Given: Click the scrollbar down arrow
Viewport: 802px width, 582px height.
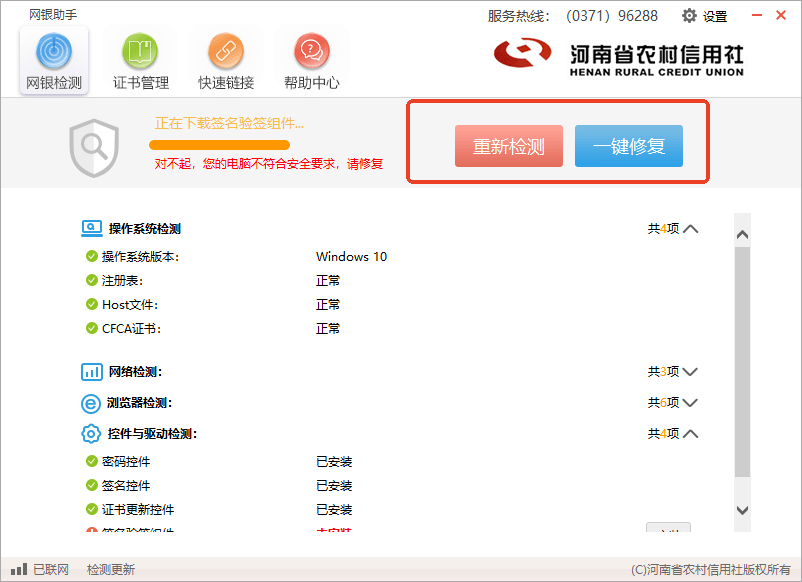Looking at the screenshot, I should click(742, 510).
